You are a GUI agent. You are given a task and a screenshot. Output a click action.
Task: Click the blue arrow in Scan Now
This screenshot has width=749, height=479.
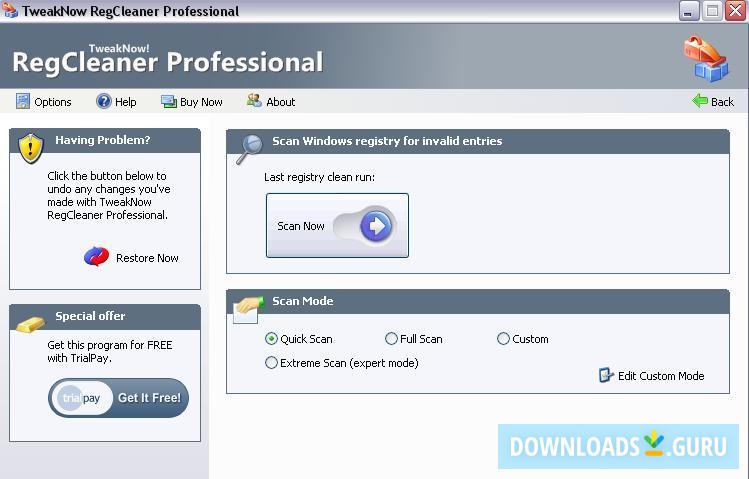tap(375, 225)
